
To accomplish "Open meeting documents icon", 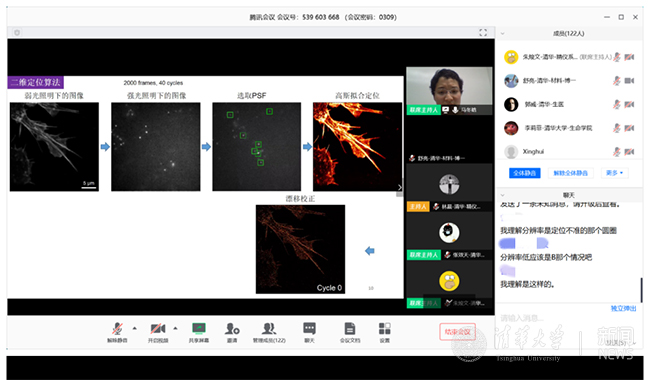I will 350,332.
